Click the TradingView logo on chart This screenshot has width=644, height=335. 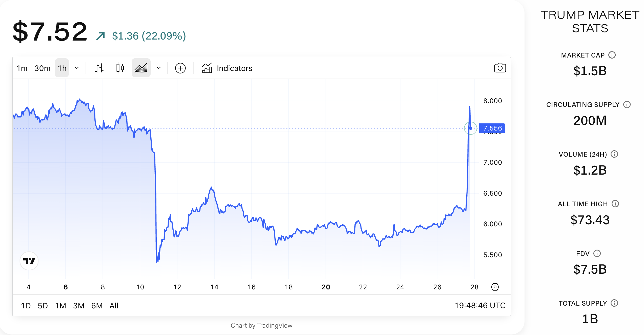click(29, 261)
